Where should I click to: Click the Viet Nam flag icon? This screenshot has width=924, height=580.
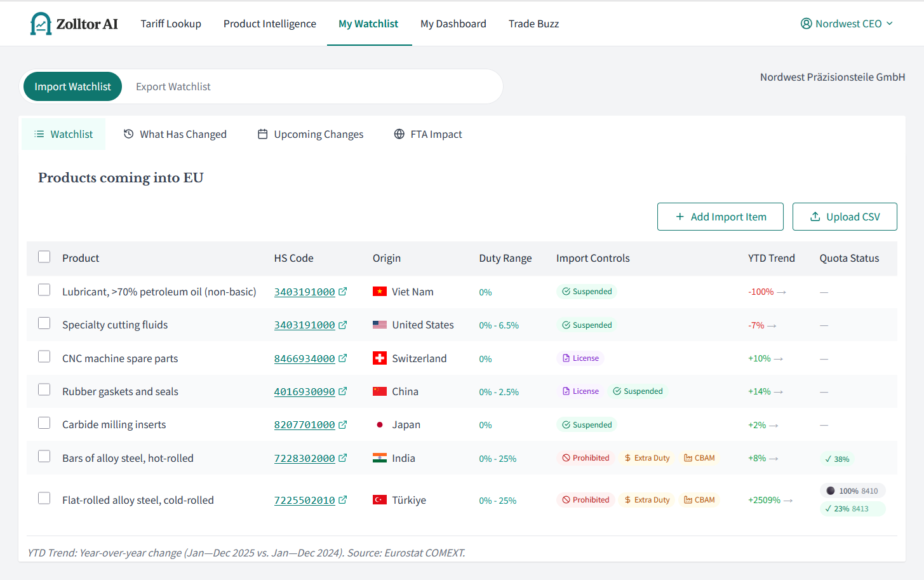click(x=378, y=292)
